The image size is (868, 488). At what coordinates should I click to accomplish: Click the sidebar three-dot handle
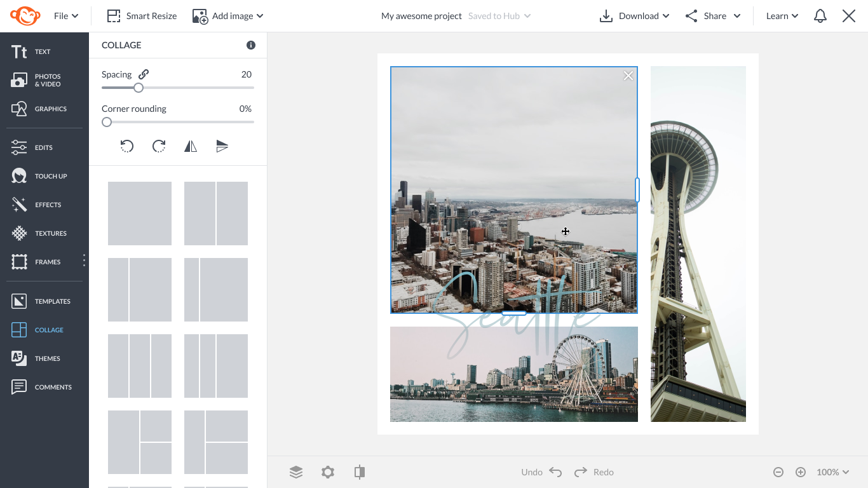tap(84, 261)
